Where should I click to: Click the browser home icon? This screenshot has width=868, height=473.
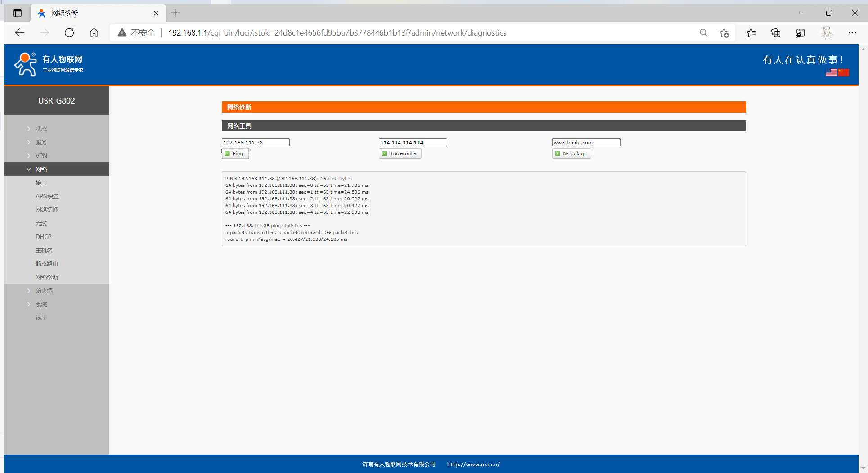(94, 33)
